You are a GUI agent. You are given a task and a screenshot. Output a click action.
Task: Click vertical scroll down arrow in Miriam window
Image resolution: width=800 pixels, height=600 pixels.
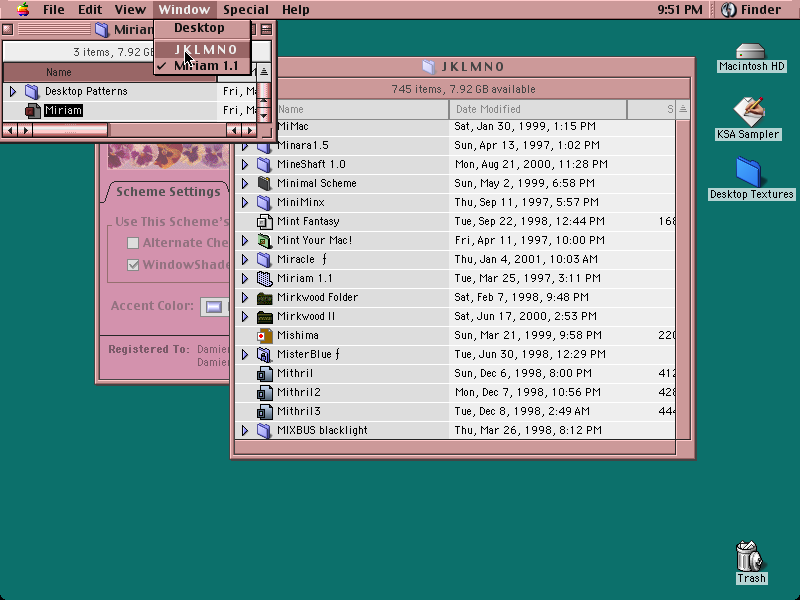264,115
